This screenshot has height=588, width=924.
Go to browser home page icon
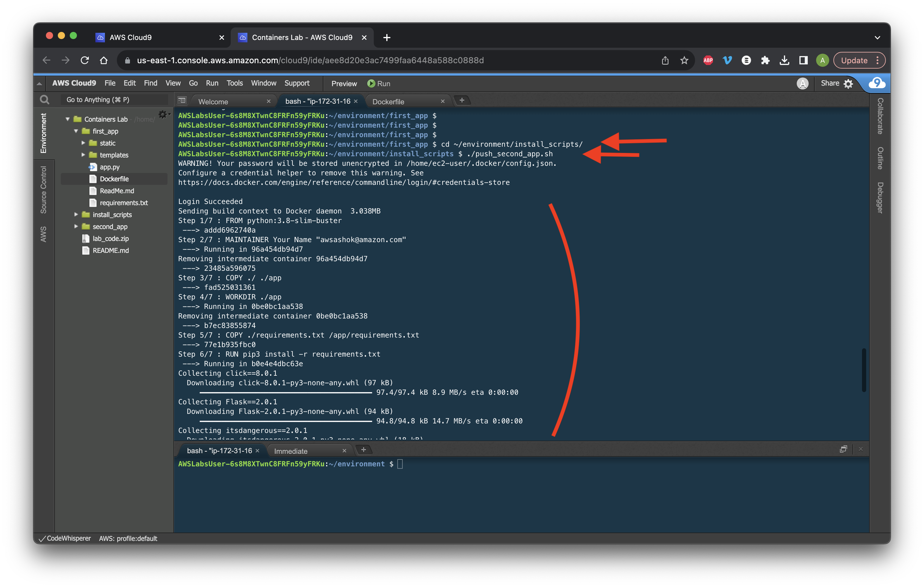(x=104, y=60)
